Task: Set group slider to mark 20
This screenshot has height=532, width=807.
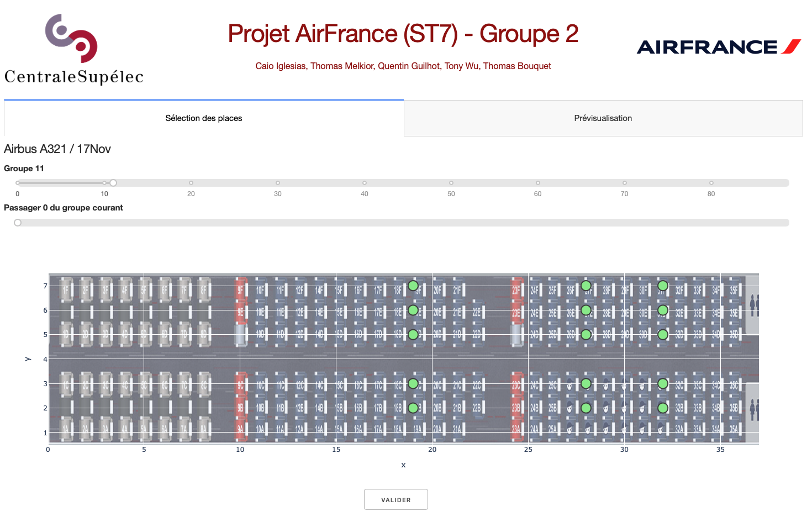Action: click(191, 183)
